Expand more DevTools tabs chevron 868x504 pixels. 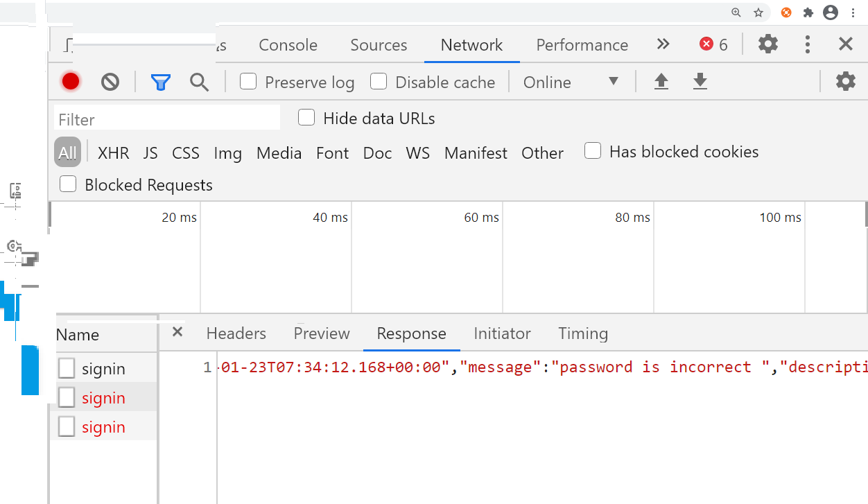(663, 44)
